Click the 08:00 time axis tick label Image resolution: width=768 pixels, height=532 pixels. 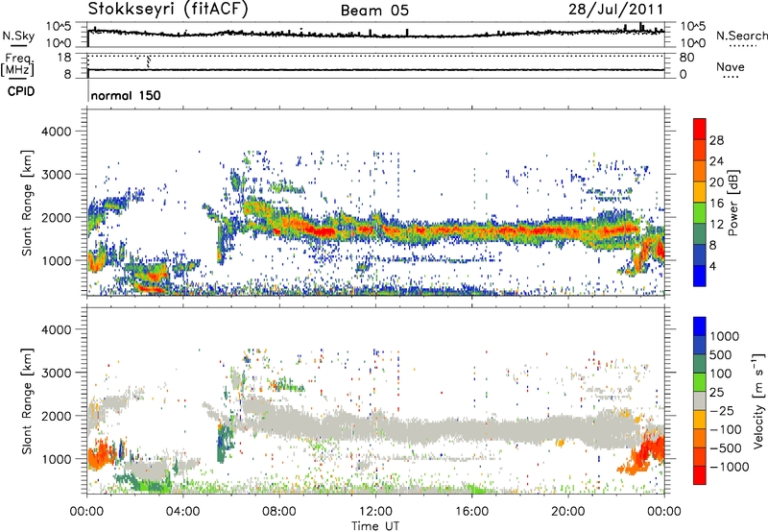(279, 512)
